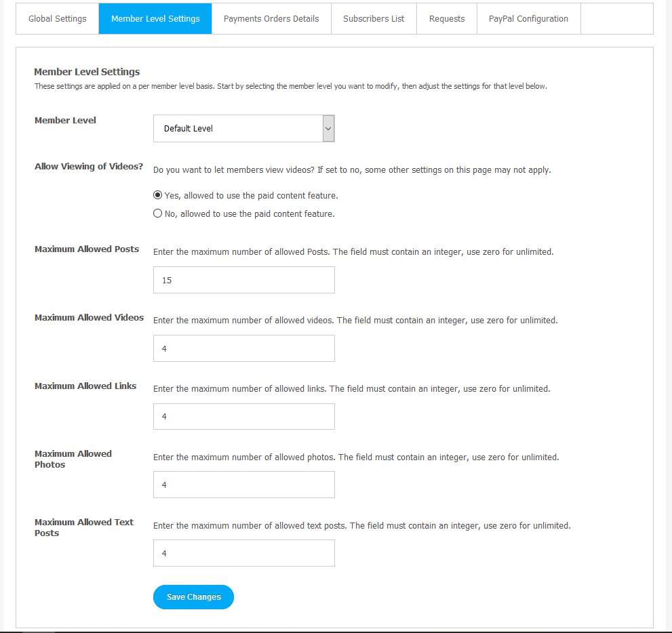This screenshot has height=633, width=672.
Task: Open the PayPal Configuration tab
Action: pyautogui.click(x=528, y=19)
